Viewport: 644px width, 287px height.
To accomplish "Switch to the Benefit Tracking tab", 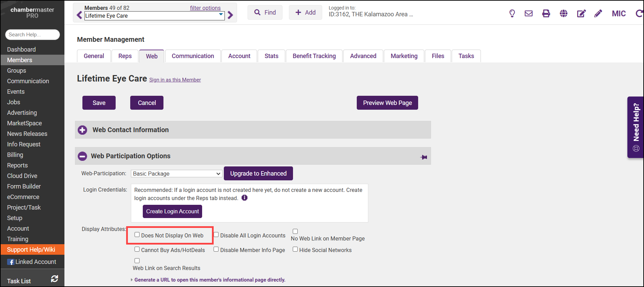I will coord(314,56).
